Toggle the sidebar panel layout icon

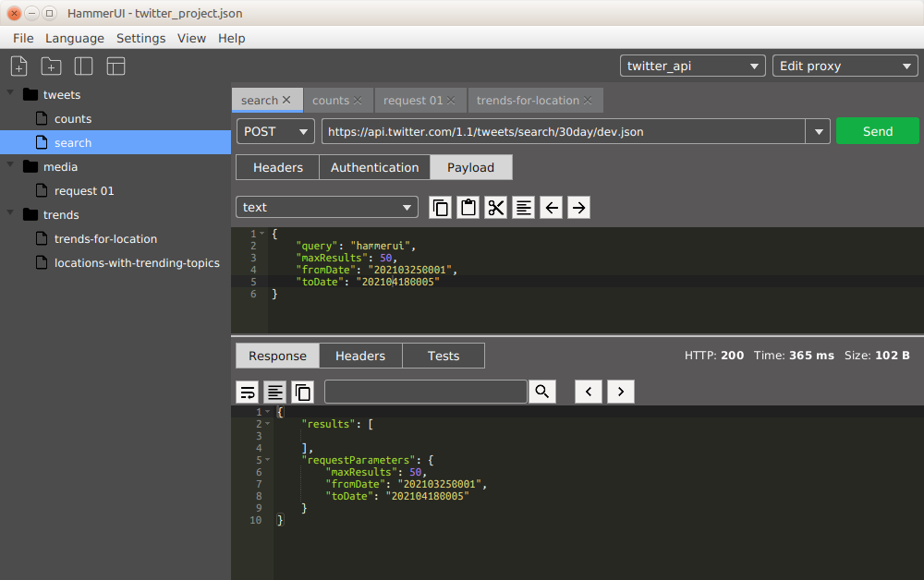pyautogui.click(x=83, y=66)
